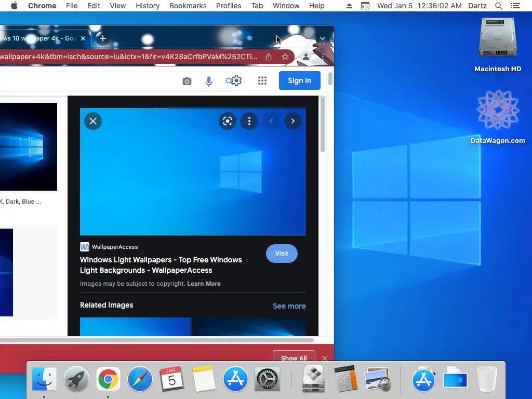Open Google quick settings gear icon
This screenshot has height=399, width=532.
[x=236, y=81]
